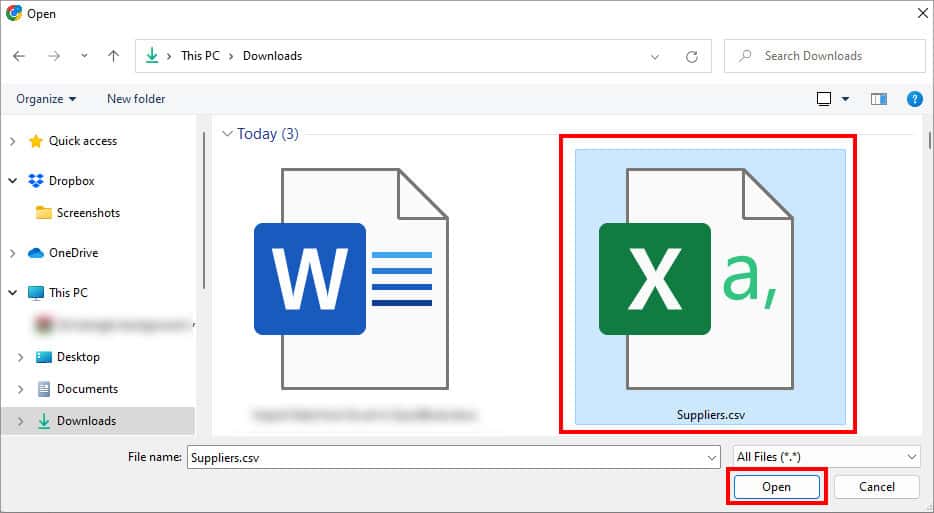
Task: Go back using the back arrow
Action: [x=19, y=56]
